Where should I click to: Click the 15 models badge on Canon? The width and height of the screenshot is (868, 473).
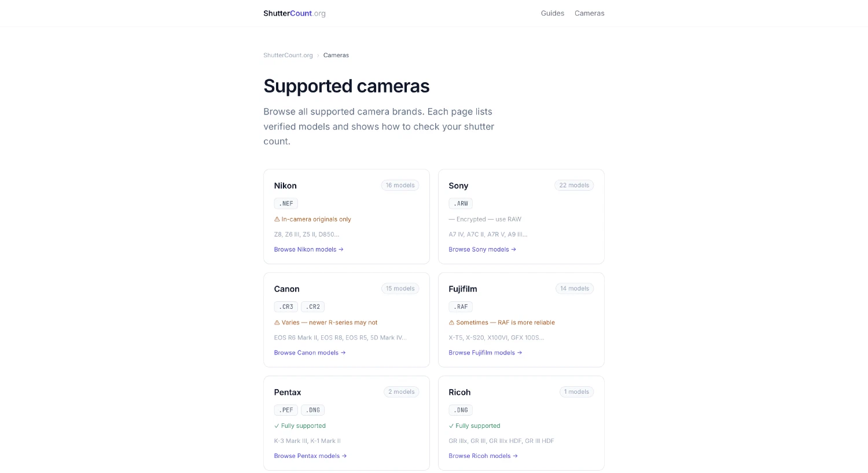tap(400, 289)
